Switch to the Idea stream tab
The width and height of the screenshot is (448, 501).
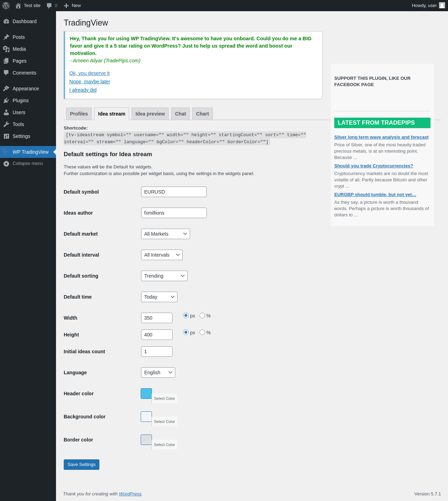click(x=112, y=114)
